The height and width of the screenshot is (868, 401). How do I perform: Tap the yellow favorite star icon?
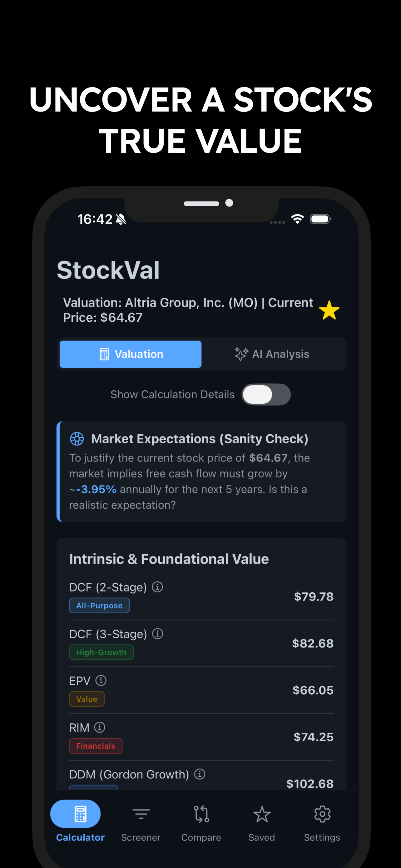pos(329,310)
